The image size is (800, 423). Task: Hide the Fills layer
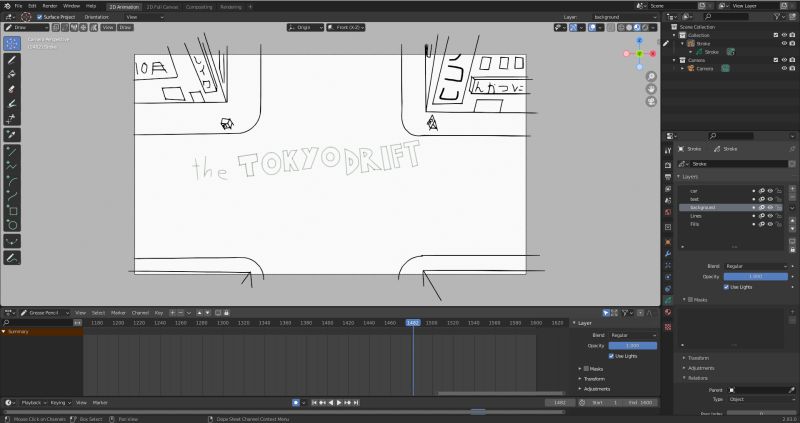pyautogui.click(x=770, y=224)
